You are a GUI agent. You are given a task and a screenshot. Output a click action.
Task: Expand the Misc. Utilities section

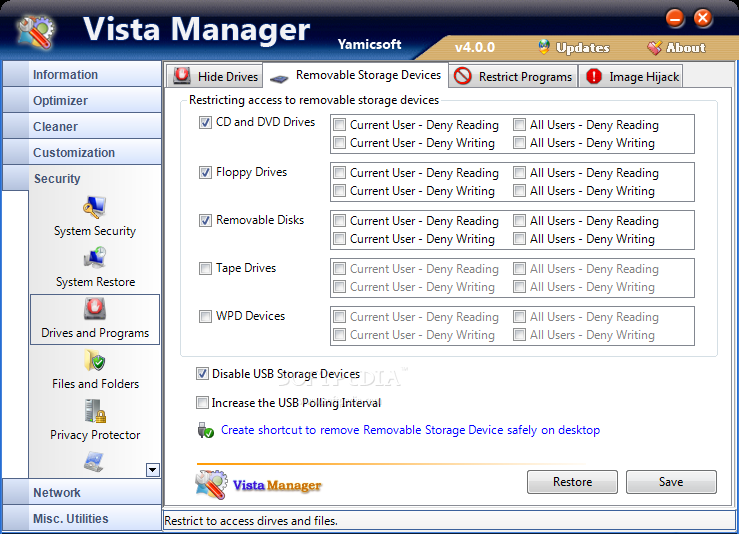82,518
